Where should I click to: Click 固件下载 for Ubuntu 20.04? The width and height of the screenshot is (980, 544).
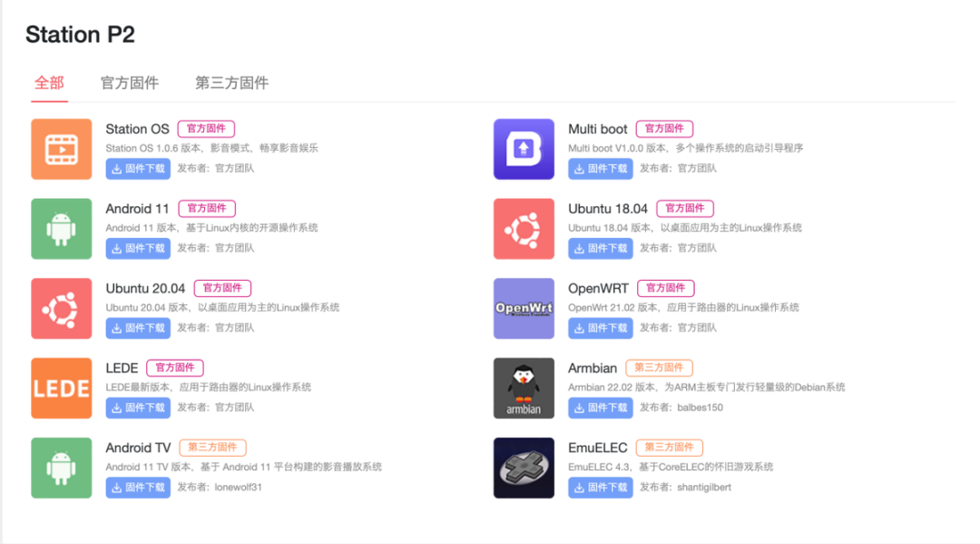pyautogui.click(x=137, y=328)
